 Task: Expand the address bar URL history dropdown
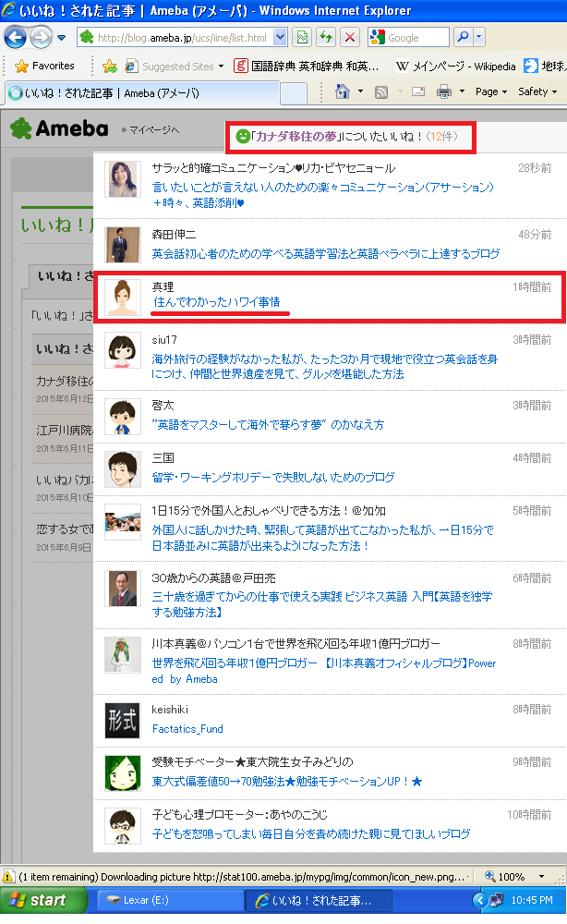click(281, 38)
